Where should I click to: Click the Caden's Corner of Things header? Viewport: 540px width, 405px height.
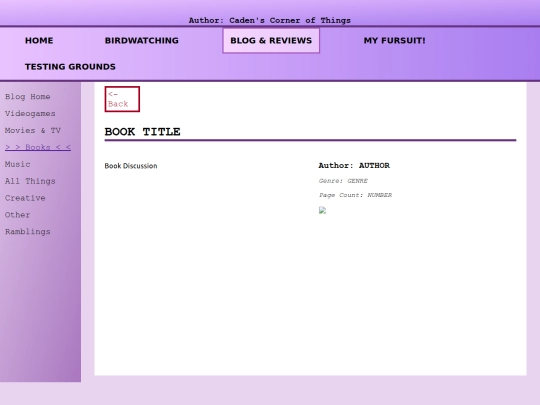[x=270, y=20]
